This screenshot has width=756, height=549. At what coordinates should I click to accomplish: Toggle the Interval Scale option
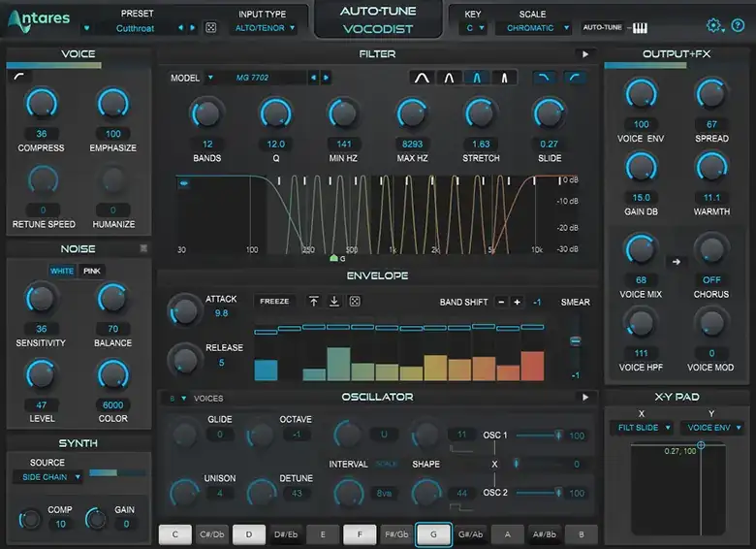pos(386,464)
